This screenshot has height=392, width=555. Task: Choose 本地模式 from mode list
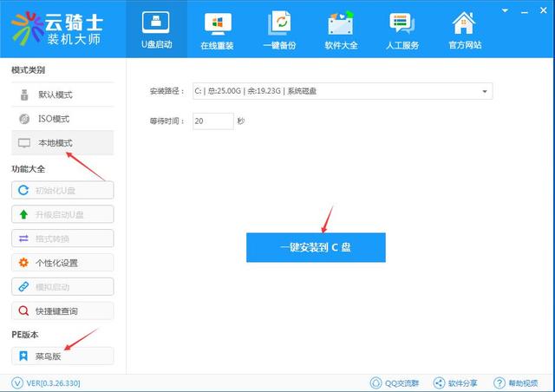pos(62,142)
